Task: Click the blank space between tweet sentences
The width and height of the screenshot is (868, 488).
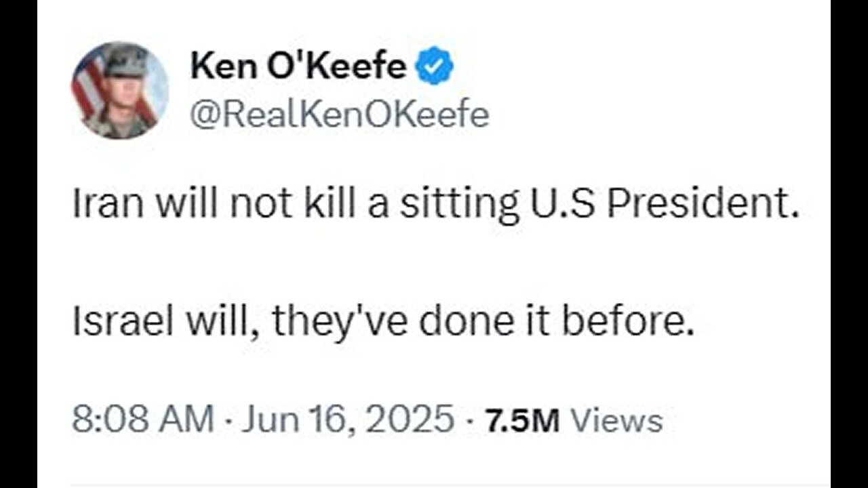Action: coord(434,266)
